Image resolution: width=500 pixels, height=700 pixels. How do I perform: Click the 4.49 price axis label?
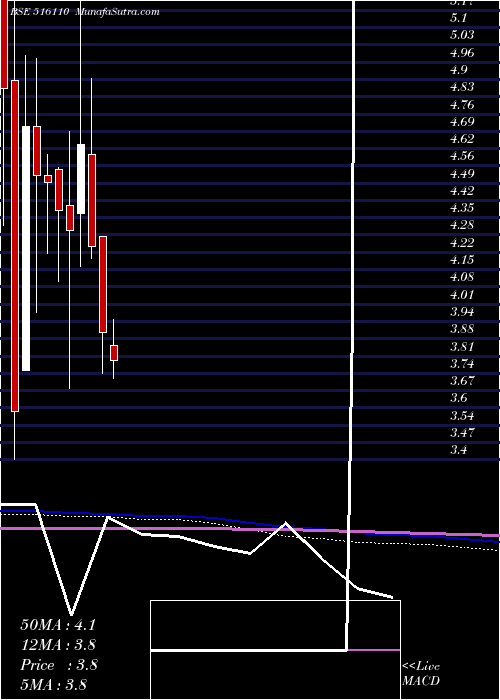(462, 173)
